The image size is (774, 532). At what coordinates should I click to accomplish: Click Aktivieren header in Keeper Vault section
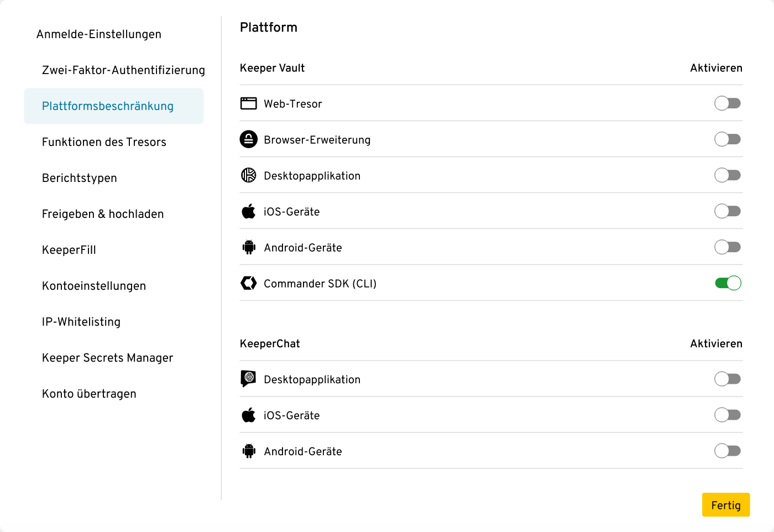coord(716,68)
